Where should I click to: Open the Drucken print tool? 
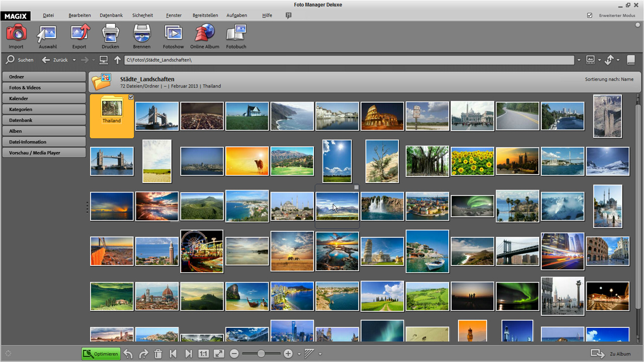[x=110, y=37]
